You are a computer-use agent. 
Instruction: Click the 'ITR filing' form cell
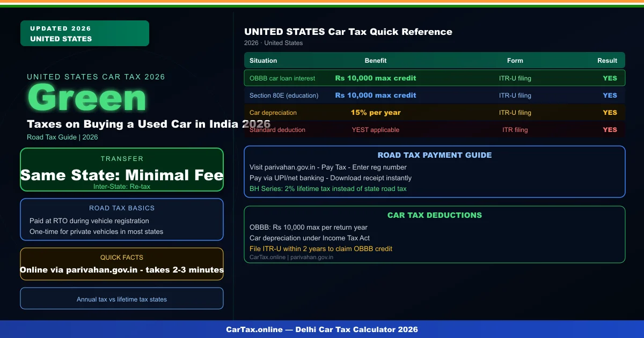coord(515,130)
